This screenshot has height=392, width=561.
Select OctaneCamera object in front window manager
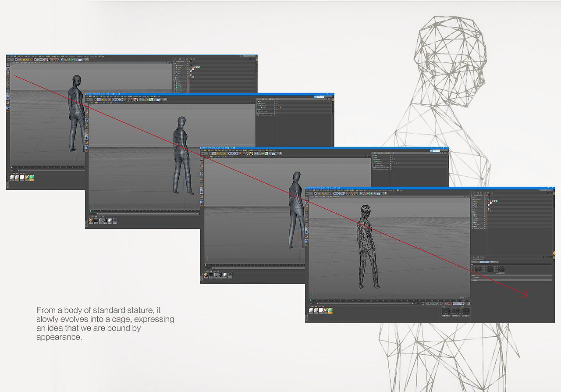(x=478, y=195)
